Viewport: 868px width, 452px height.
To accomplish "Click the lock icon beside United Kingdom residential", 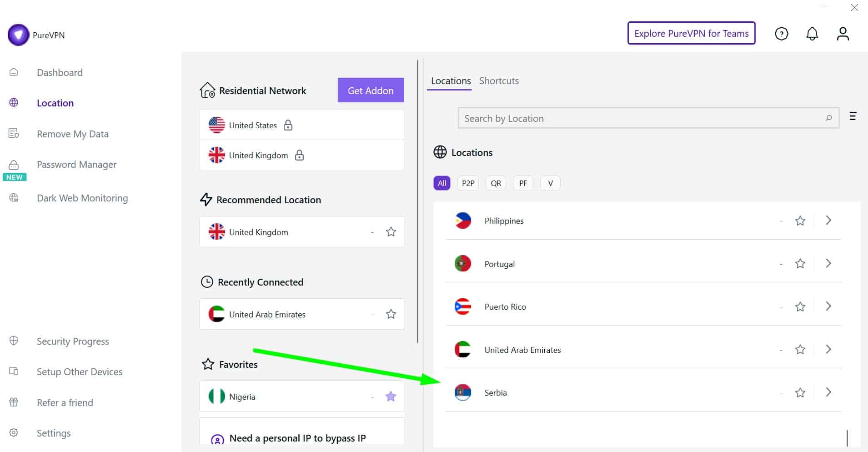I will click(x=299, y=155).
